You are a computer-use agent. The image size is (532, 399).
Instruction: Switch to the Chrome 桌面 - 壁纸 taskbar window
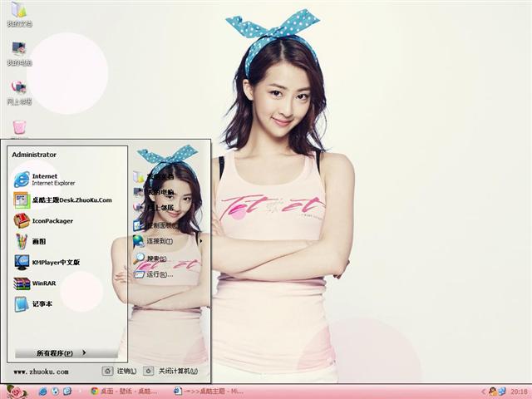coord(124,392)
